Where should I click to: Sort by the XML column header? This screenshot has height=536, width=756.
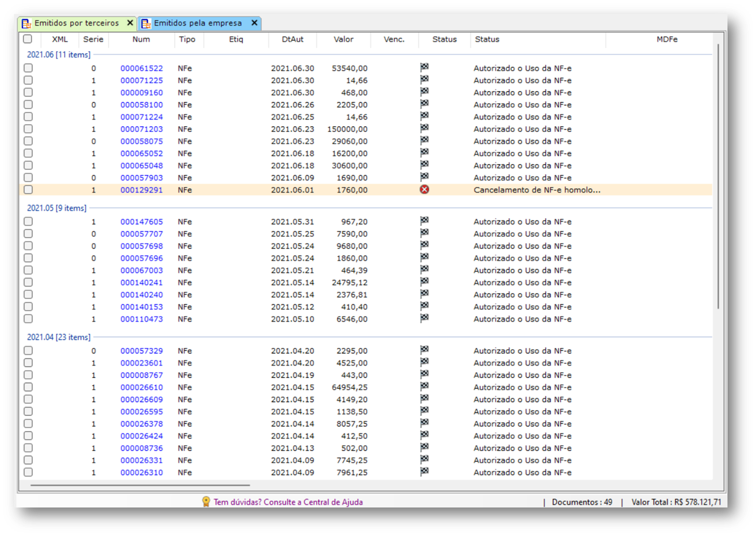[x=60, y=39]
